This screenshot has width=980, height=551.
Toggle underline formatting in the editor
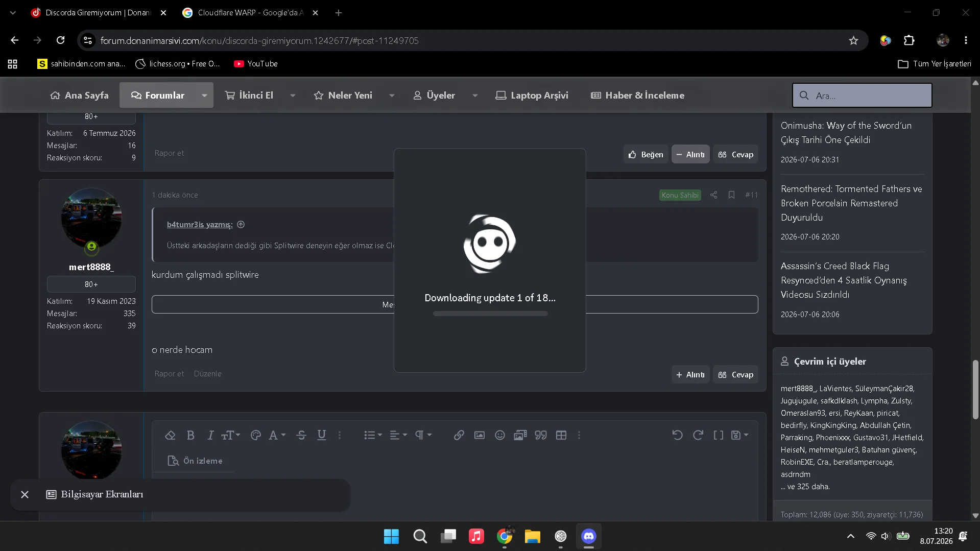(x=322, y=435)
